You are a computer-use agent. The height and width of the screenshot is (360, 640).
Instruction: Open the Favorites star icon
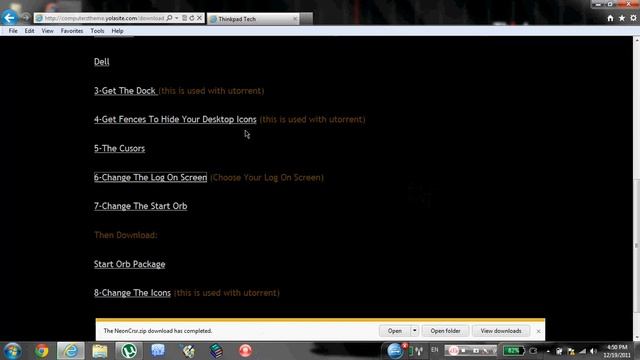(622, 18)
